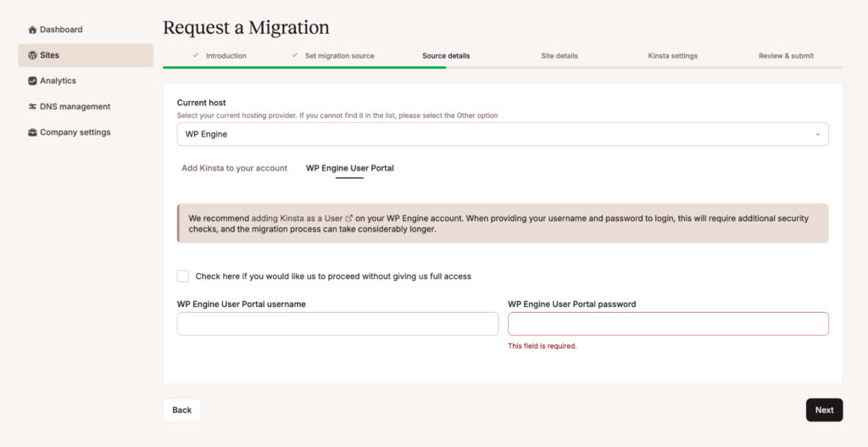
Task: Open the Analytics sidebar label
Action: click(x=58, y=81)
